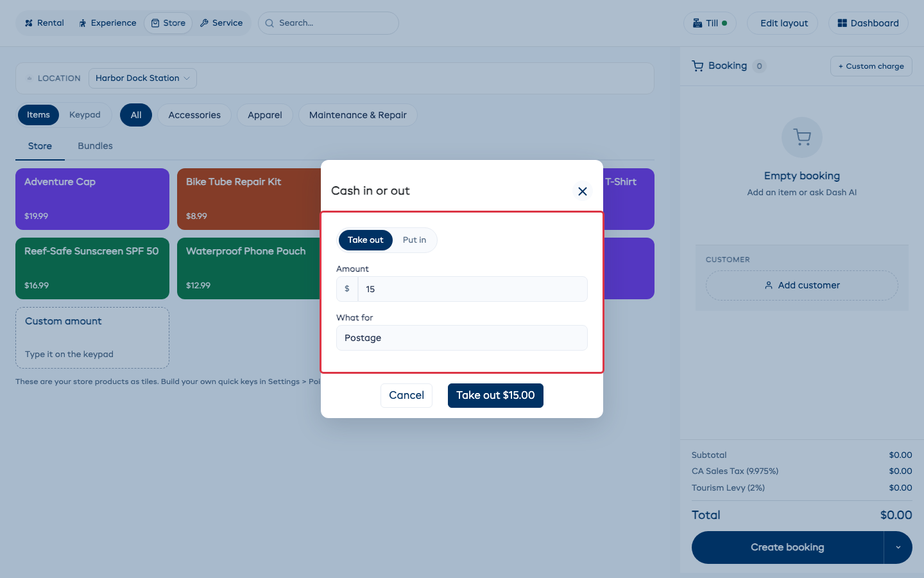
Task: Click Edit layout
Action: pos(783,23)
